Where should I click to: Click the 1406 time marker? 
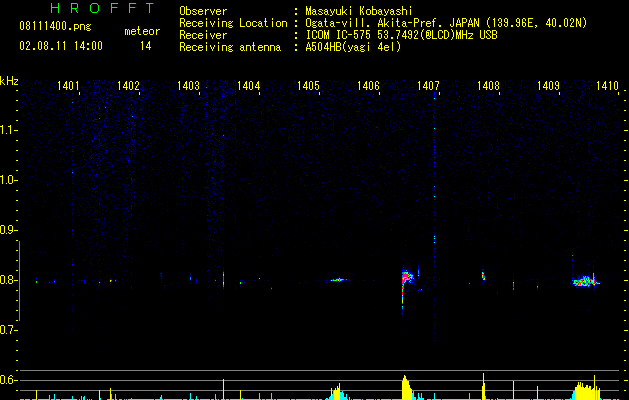pos(368,85)
